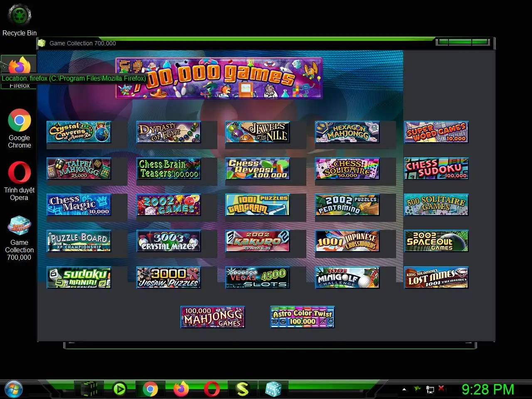Image resolution: width=532 pixels, height=399 pixels.
Task: Launch Dynasty of Egypt game
Action: coord(169,132)
